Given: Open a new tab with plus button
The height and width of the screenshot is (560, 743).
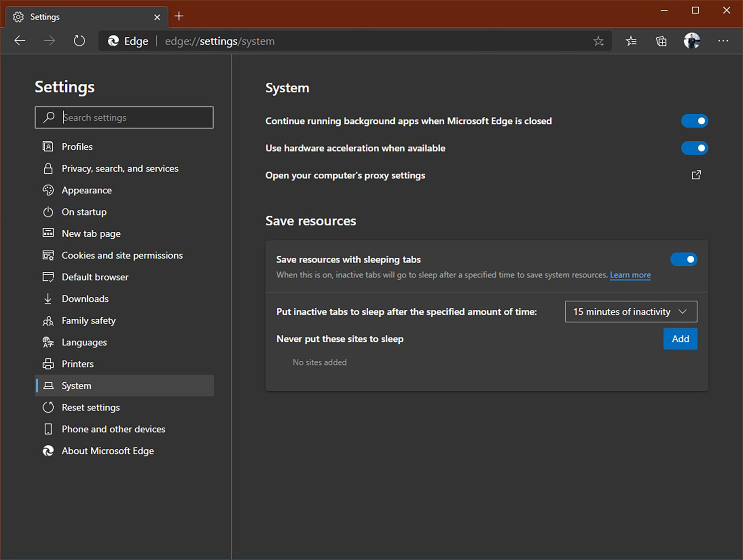Looking at the screenshot, I should 179,16.
